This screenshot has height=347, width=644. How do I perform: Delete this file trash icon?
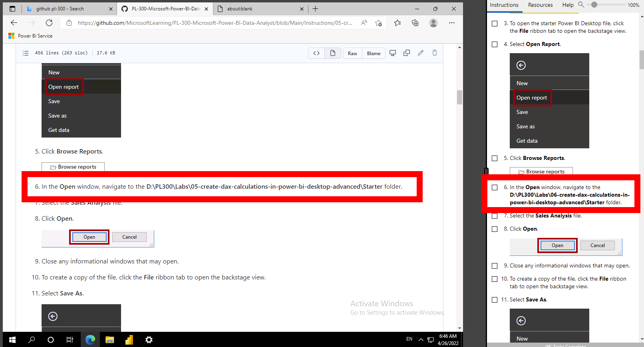[x=435, y=53]
